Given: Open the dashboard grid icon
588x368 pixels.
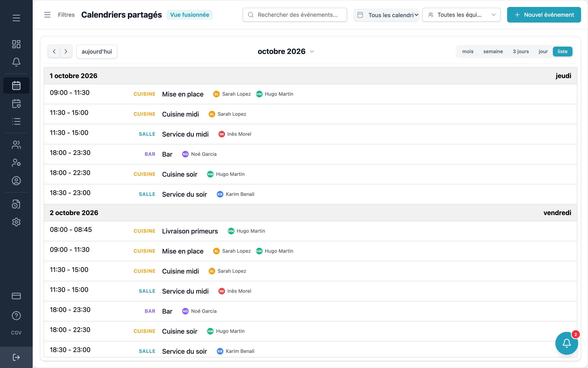Looking at the screenshot, I should click(16, 44).
